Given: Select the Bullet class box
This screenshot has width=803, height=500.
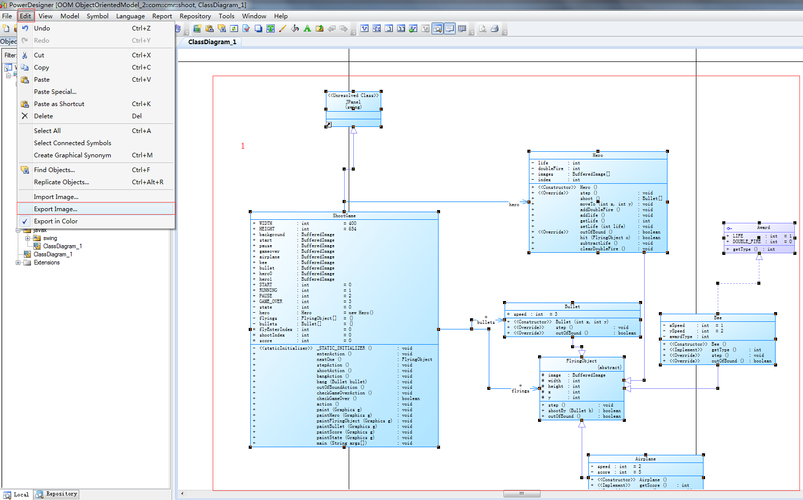Looking at the screenshot, I should (x=572, y=320).
